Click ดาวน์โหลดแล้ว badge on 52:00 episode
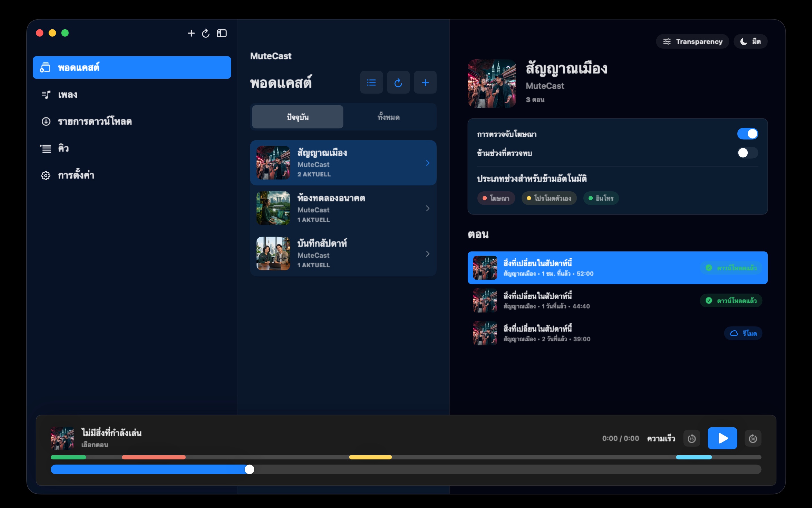 pyautogui.click(x=731, y=268)
